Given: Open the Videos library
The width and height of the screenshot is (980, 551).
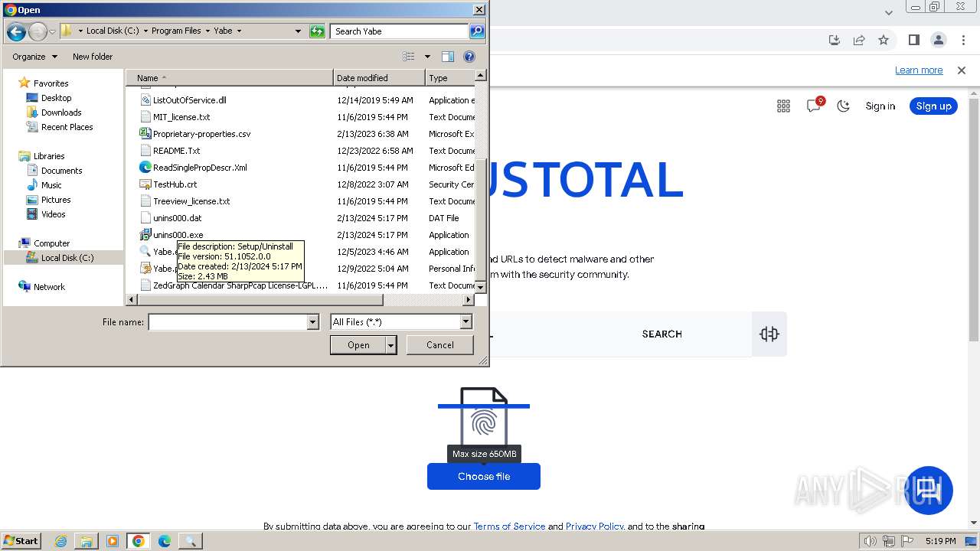Looking at the screenshot, I should pyautogui.click(x=53, y=214).
